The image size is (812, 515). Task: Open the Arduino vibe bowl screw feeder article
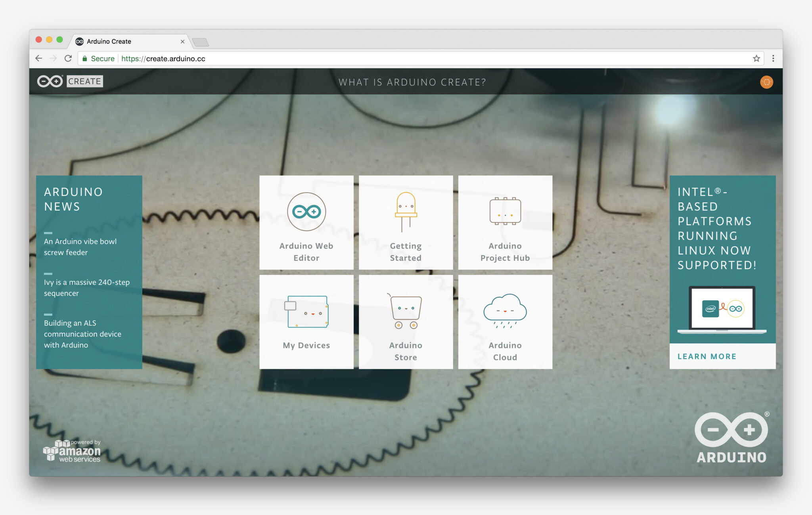tap(79, 247)
